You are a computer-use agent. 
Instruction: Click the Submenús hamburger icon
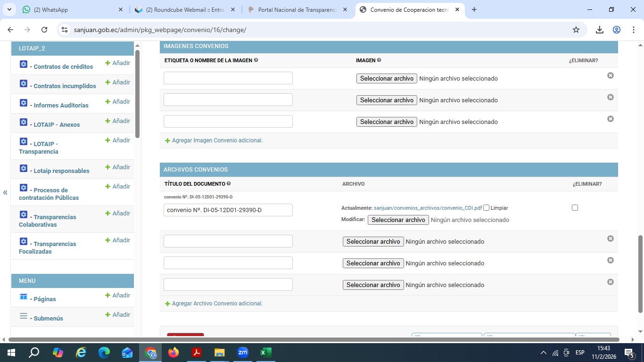tap(24, 316)
